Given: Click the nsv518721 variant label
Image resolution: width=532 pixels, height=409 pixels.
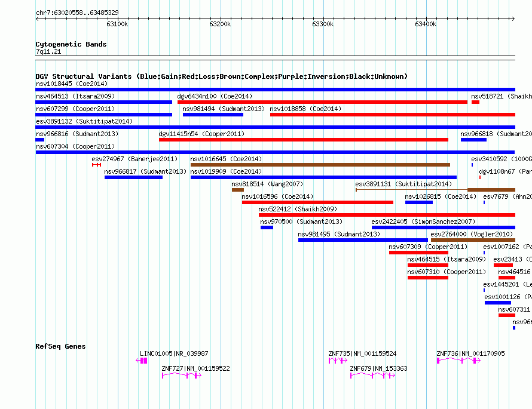Looking at the screenshot, I should [502, 96].
